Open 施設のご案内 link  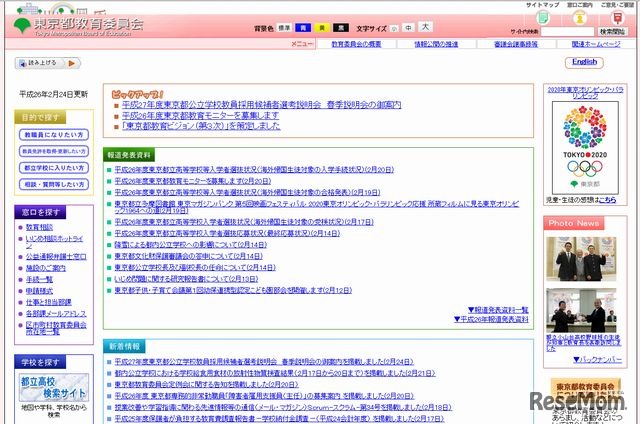coord(46,268)
